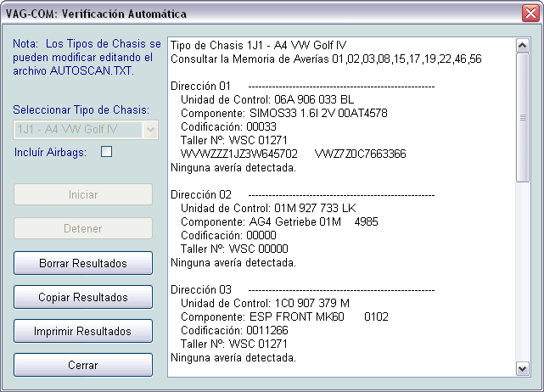Open the Seleccionar Tipo de Chasis dropdown
544x392 pixels.
[78, 129]
